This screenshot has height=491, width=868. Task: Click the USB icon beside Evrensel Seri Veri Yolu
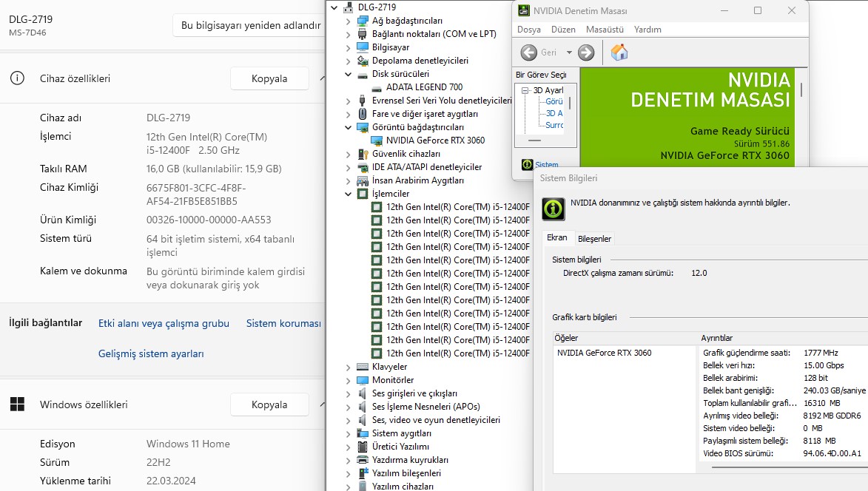coord(363,101)
